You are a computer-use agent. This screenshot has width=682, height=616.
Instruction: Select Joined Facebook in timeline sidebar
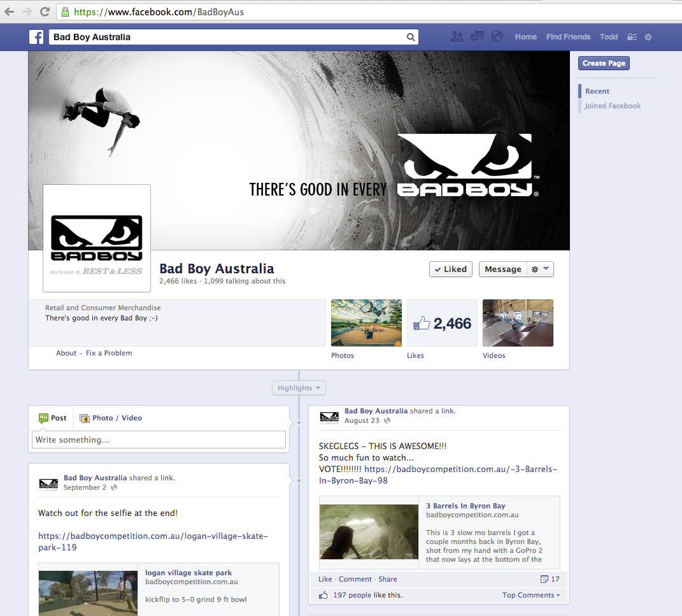click(x=613, y=106)
